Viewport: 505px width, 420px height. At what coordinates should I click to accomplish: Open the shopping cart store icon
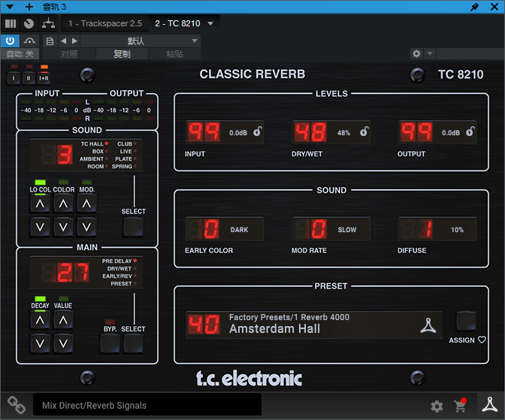[x=460, y=406]
